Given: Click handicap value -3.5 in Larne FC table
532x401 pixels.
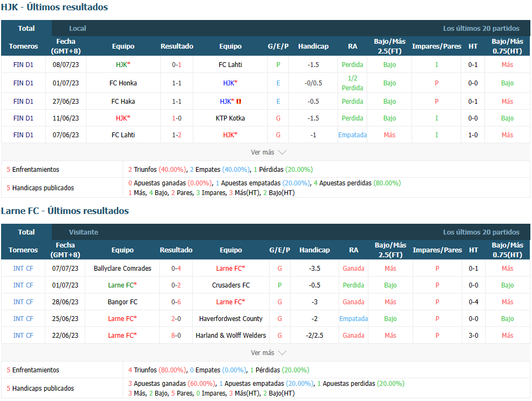Looking at the screenshot, I should click(x=314, y=269).
